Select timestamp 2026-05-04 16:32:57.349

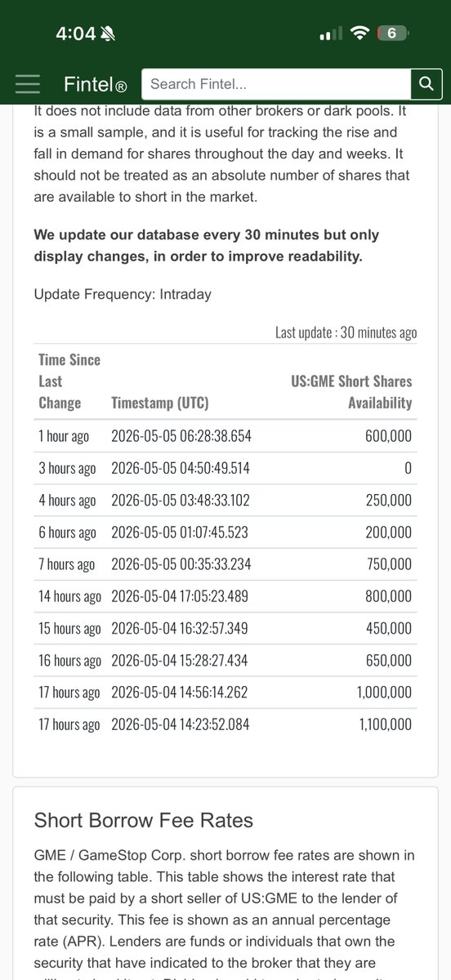coord(181,628)
